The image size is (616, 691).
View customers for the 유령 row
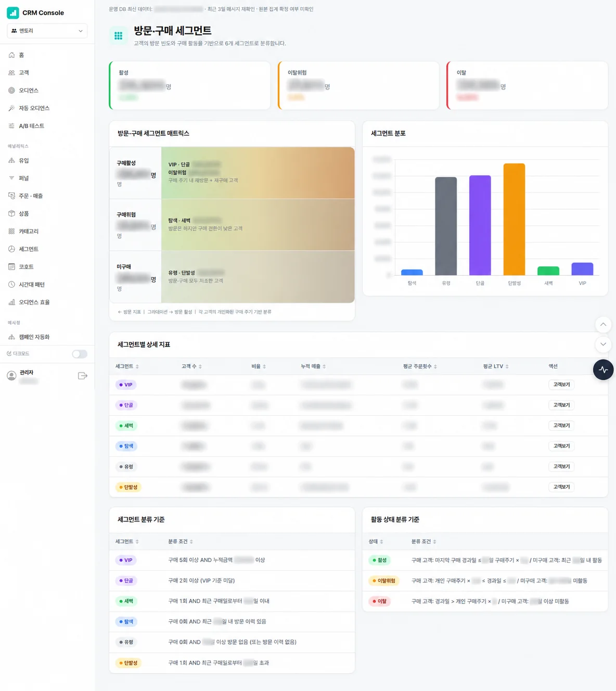[561, 467]
